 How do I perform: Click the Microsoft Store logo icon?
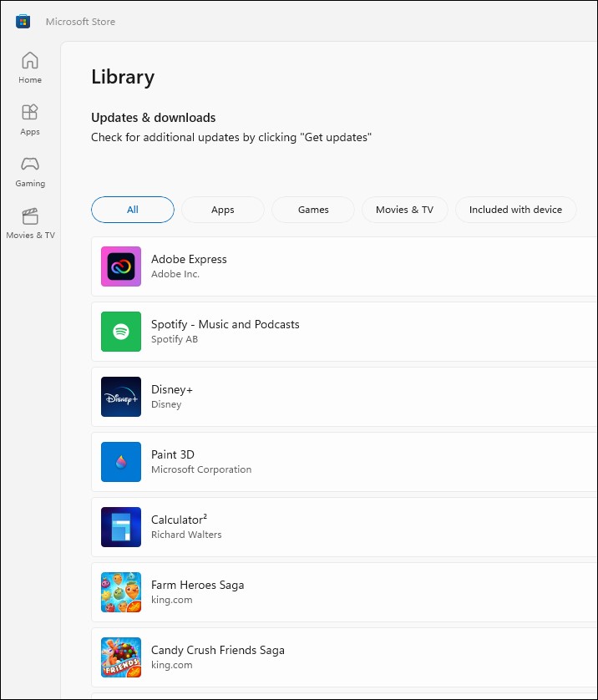point(23,22)
